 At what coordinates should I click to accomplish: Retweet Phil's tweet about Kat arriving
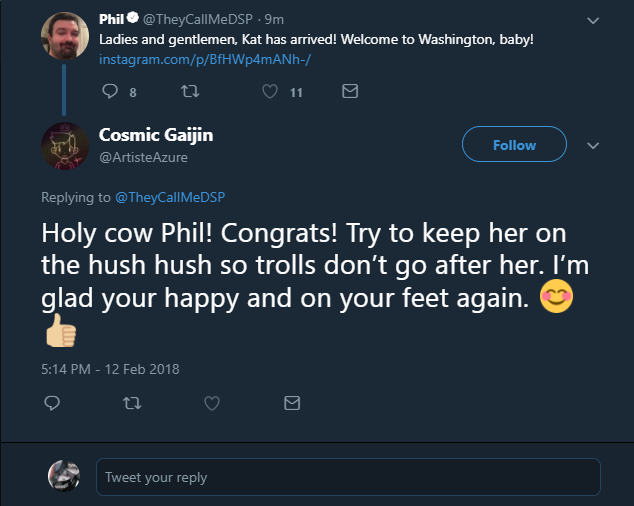190,91
